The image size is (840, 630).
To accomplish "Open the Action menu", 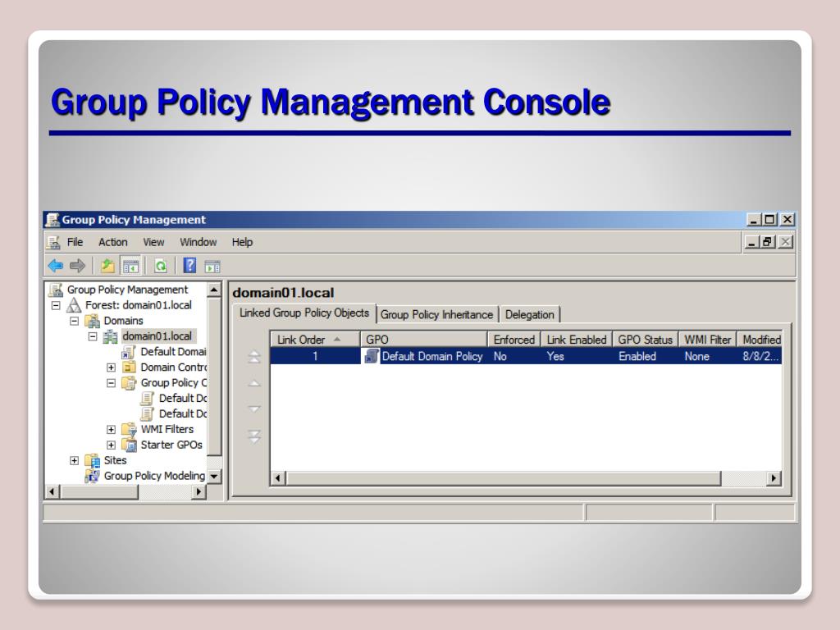I will point(113,242).
